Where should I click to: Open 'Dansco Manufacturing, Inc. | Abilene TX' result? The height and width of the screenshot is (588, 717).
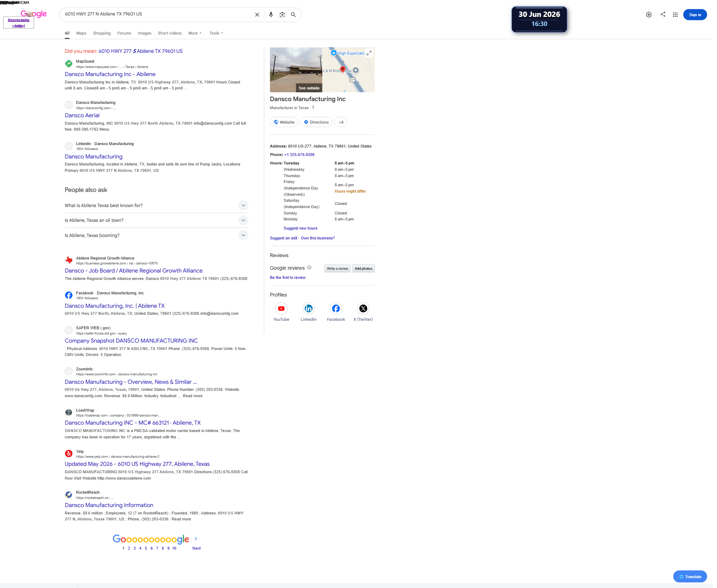(x=114, y=306)
